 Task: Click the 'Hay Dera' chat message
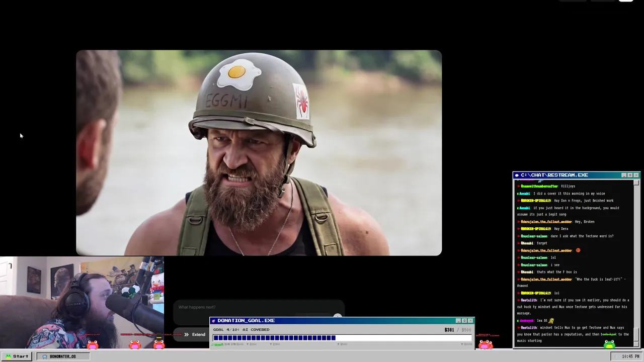(x=561, y=229)
